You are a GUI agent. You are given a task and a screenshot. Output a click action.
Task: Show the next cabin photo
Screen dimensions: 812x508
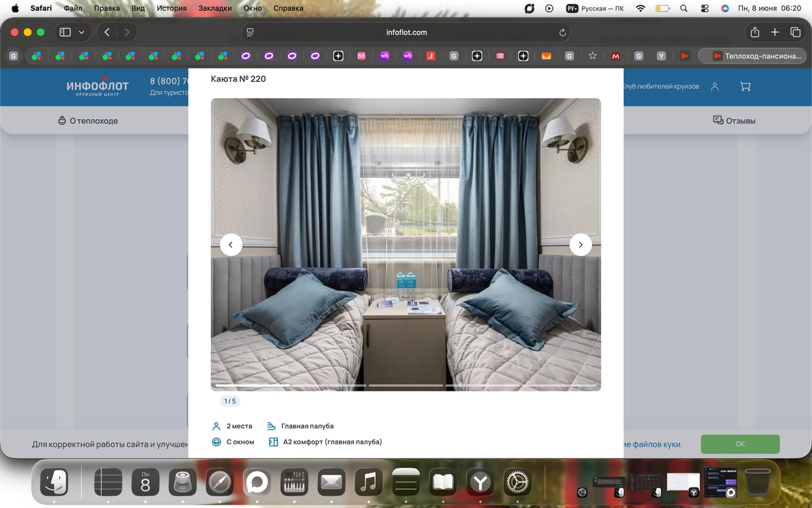point(581,245)
